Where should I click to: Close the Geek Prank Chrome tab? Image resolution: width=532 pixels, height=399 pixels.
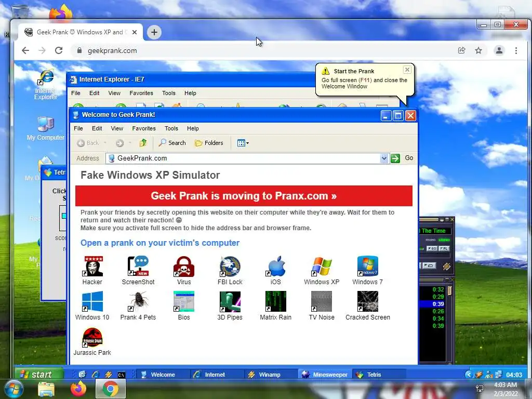pos(135,32)
